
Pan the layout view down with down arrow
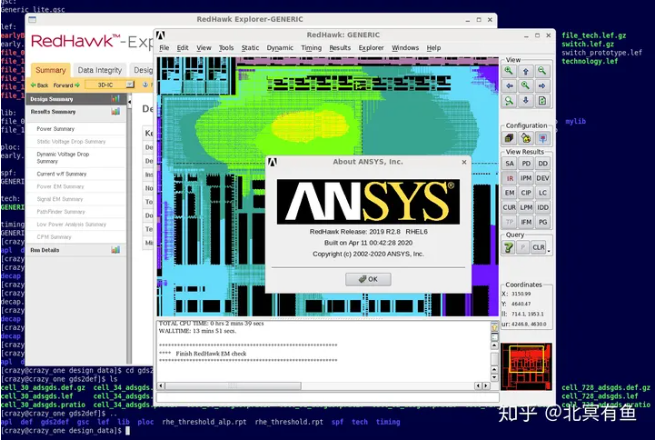[526, 101]
